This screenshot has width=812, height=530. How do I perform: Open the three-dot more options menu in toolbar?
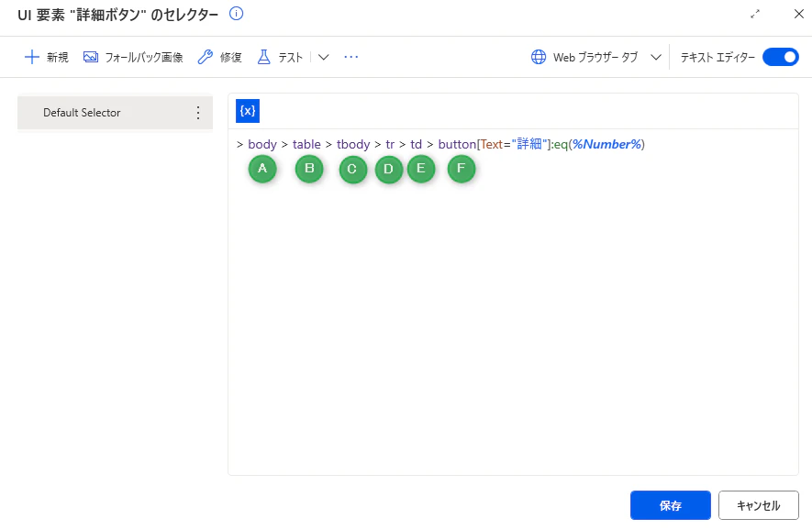point(351,57)
